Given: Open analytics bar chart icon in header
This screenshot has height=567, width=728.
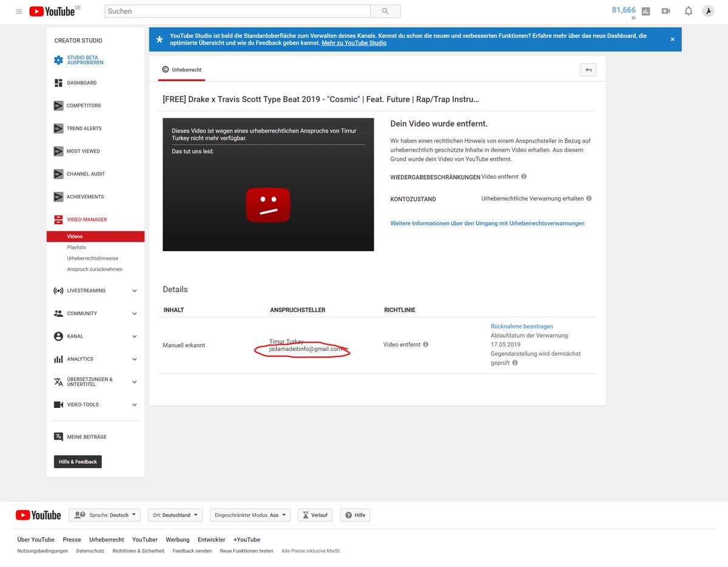Looking at the screenshot, I should [x=645, y=11].
